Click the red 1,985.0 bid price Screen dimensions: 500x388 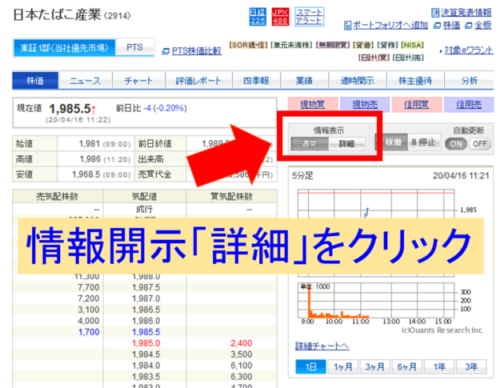146,343
